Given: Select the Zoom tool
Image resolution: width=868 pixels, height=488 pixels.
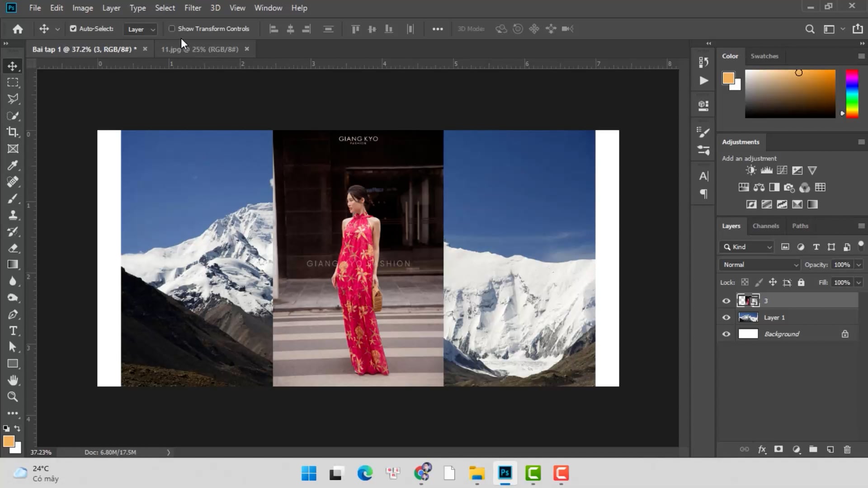Looking at the screenshot, I should (x=13, y=397).
